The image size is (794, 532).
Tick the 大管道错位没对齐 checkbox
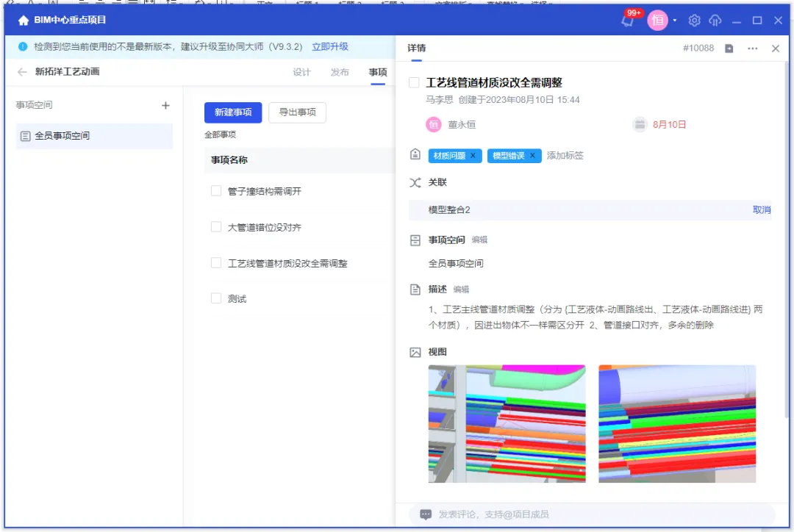point(216,227)
